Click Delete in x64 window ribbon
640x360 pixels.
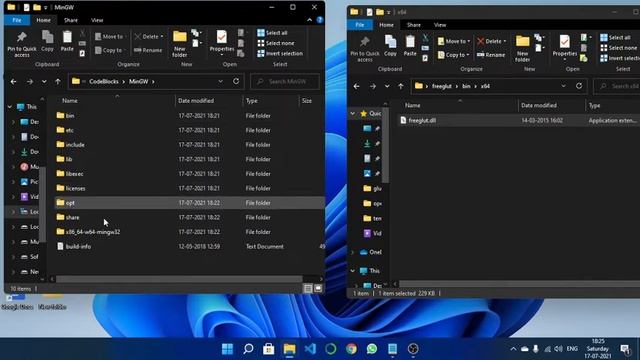(492, 41)
